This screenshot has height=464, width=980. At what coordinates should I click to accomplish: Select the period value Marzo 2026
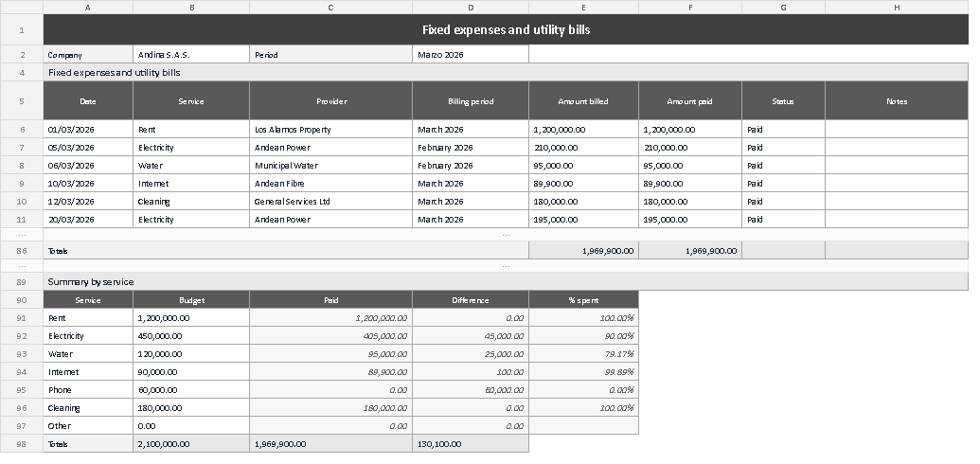[x=471, y=54]
